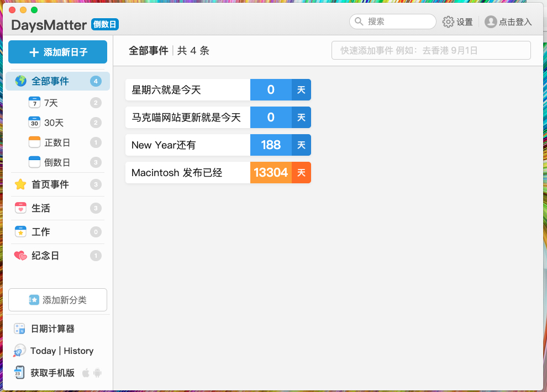The image size is (547, 392).
Task: Click the Android robot icon
Action: click(x=97, y=373)
